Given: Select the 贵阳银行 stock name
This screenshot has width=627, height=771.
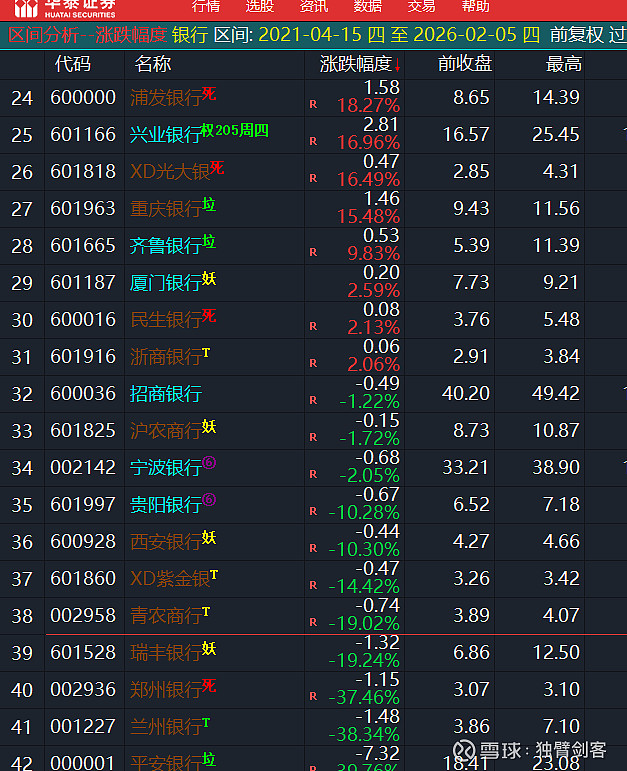Looking at the screenshot, I should [x=166, y=504].
